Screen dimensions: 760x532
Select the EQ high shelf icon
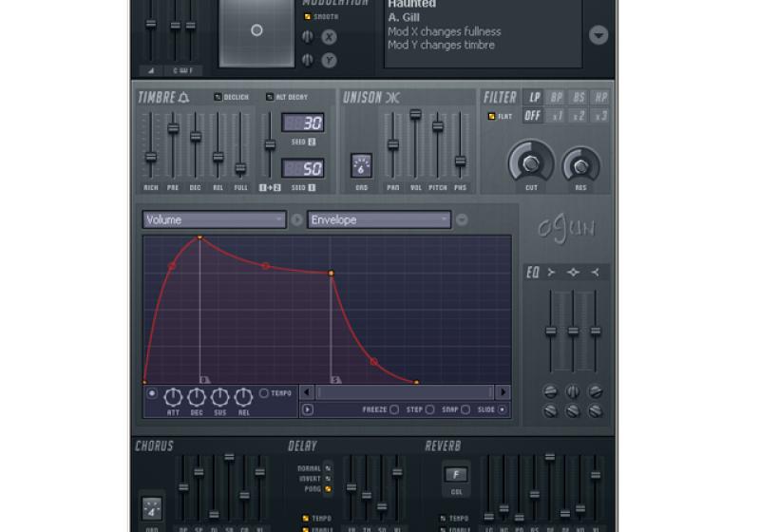pyautogui.click(x=596, y=273)
